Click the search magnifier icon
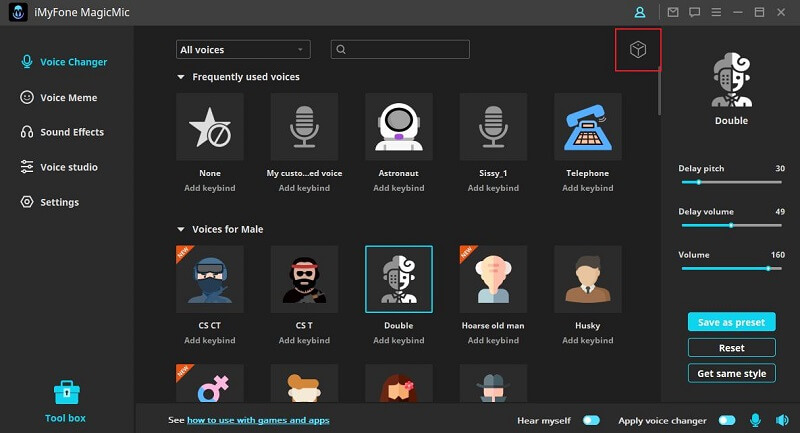 pos(341,49)
